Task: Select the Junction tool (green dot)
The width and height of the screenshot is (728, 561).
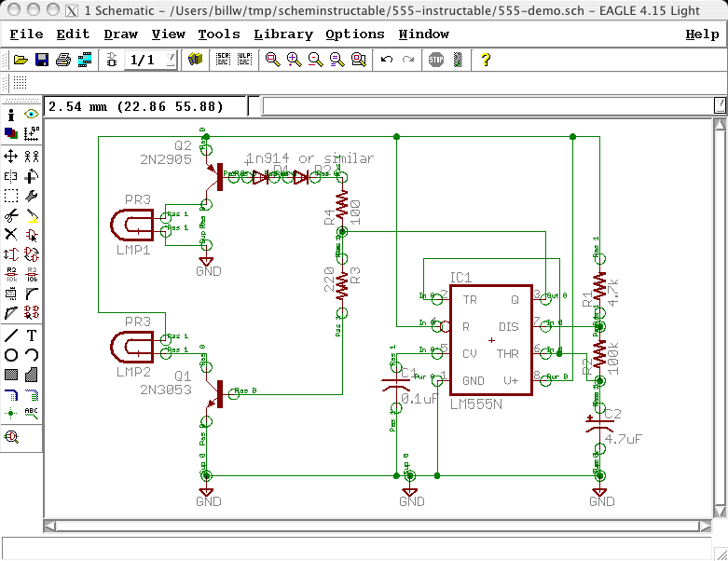Action: (11, 413)
